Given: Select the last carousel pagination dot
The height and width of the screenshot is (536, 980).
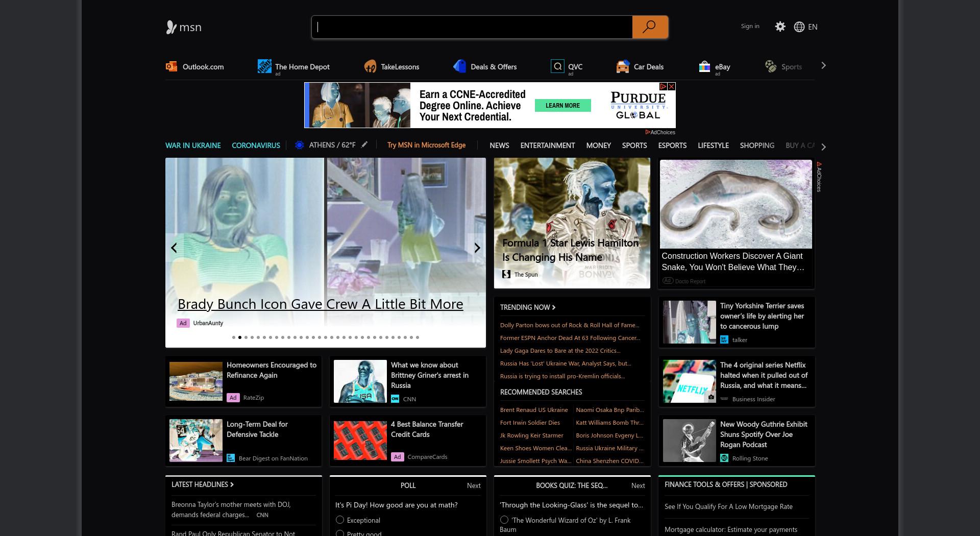Looking at the screenshot, I should coord(418,337).
